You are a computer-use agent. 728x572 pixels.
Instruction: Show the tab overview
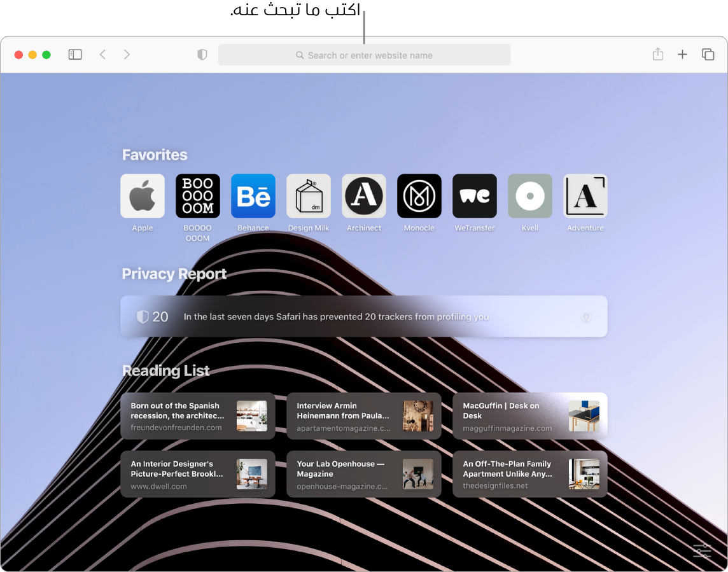(708, 55)
